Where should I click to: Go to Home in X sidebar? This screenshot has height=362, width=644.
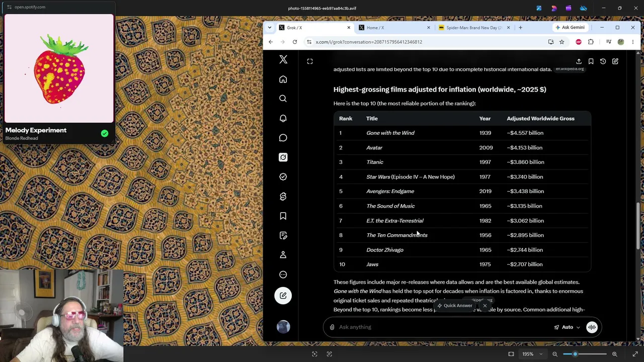[283, 79]
